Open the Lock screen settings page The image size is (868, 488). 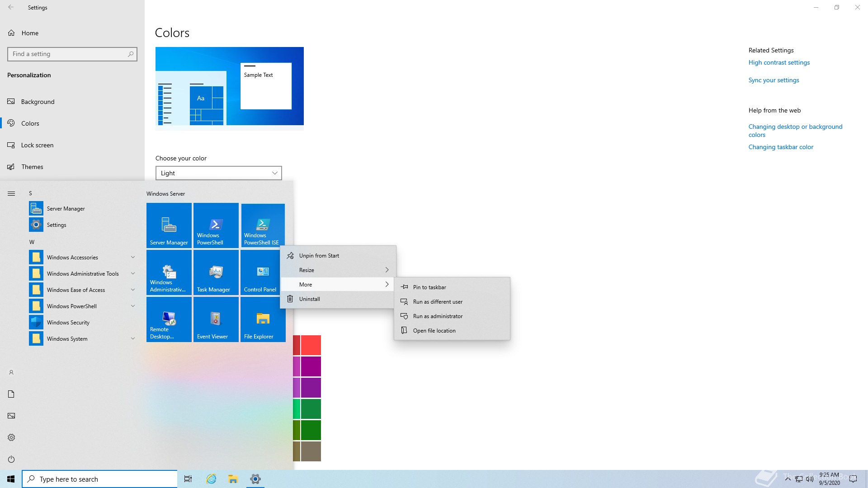pos(72,145)
